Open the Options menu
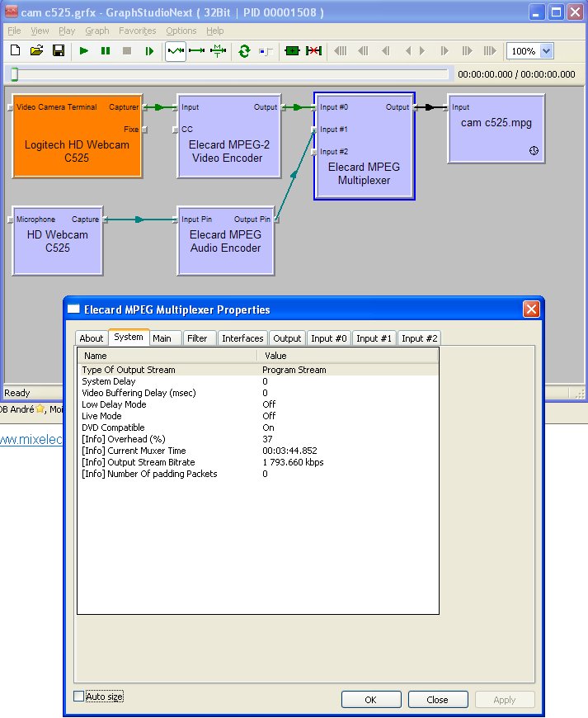The height and width of the screenshot is (718, 588). click(x=181, y=31)
